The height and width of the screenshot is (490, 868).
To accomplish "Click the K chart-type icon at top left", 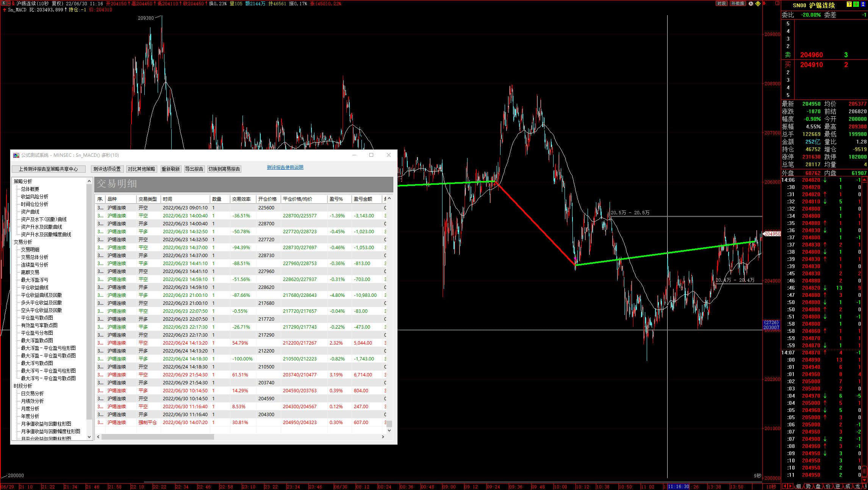I will tap(4, 3).
